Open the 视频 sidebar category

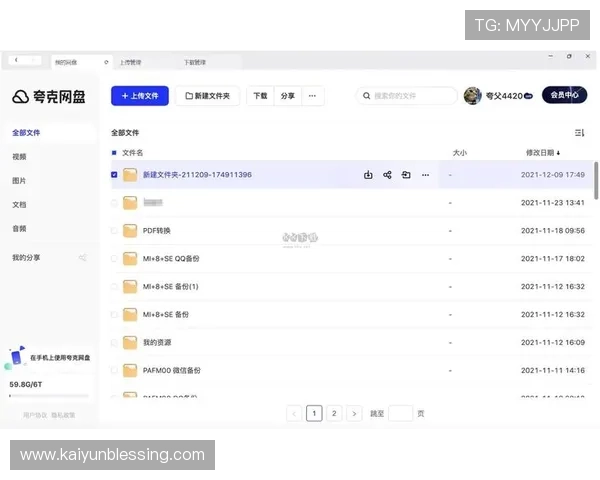(19, 157)
